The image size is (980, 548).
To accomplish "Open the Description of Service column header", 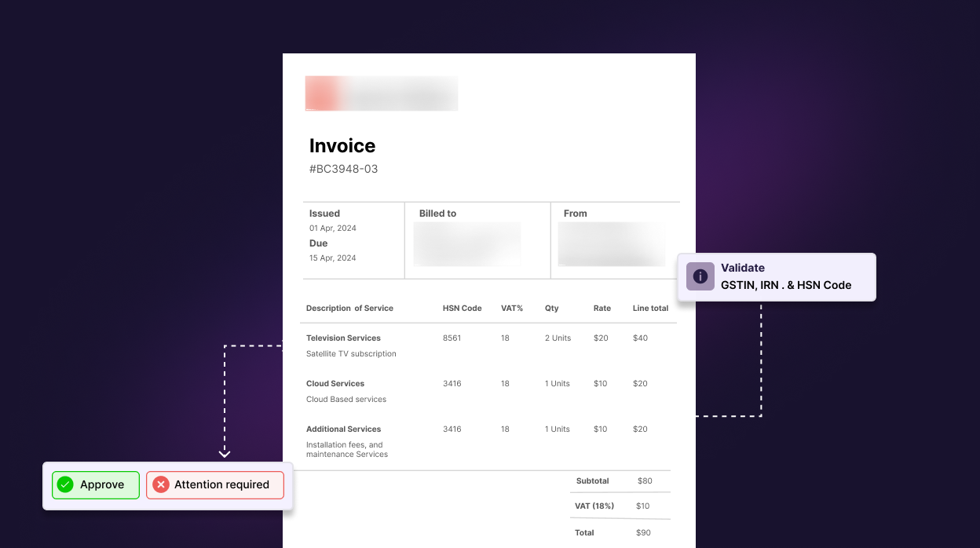I will pyautogui.click(x=349, y=308).
